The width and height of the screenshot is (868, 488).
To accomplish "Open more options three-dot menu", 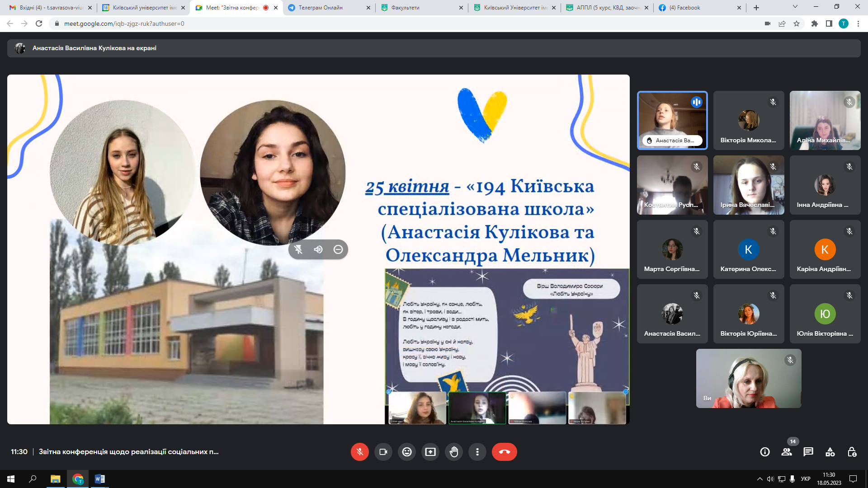I will 477,452.
